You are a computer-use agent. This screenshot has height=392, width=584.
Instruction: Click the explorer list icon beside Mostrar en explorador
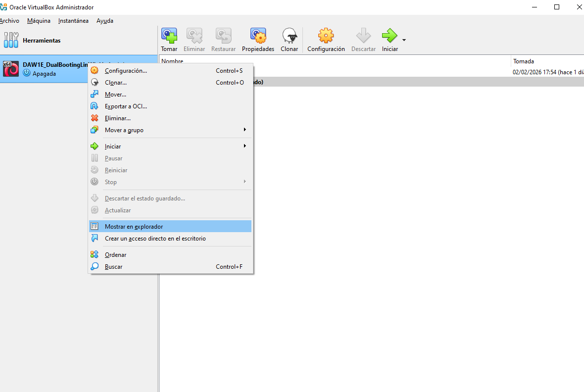coord(95,226)
